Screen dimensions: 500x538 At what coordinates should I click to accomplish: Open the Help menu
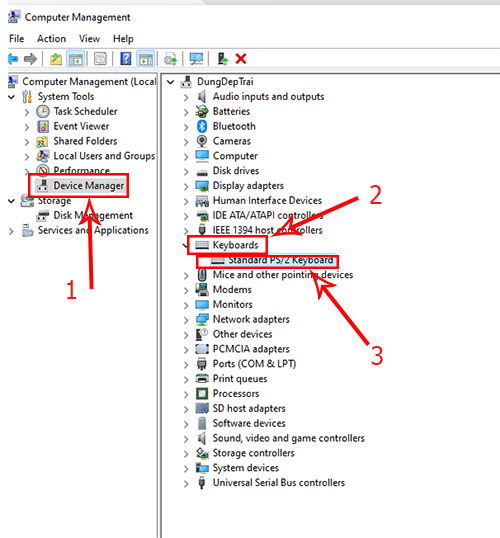(x=123, y=39)
